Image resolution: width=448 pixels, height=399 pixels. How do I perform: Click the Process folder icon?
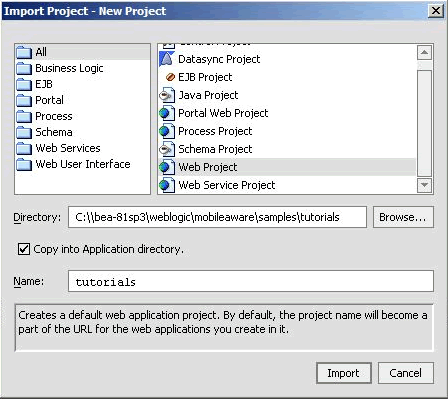coord(24,116)
